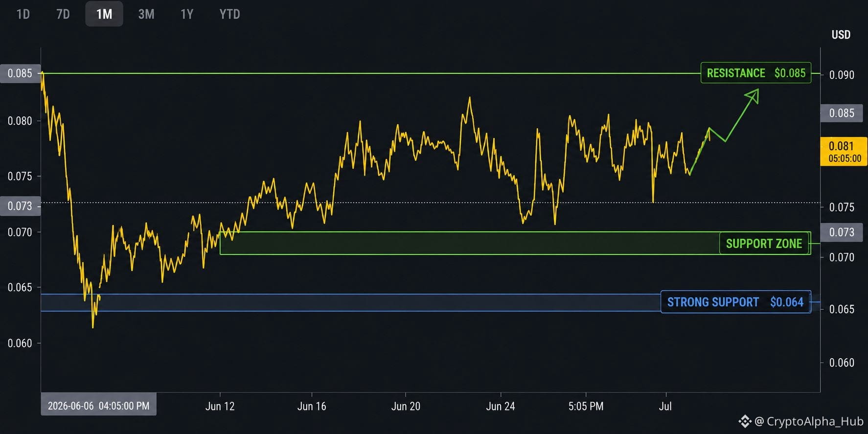
Task: Show the YTD chart range
Action: pyautogui.click(x=229, y=14)
